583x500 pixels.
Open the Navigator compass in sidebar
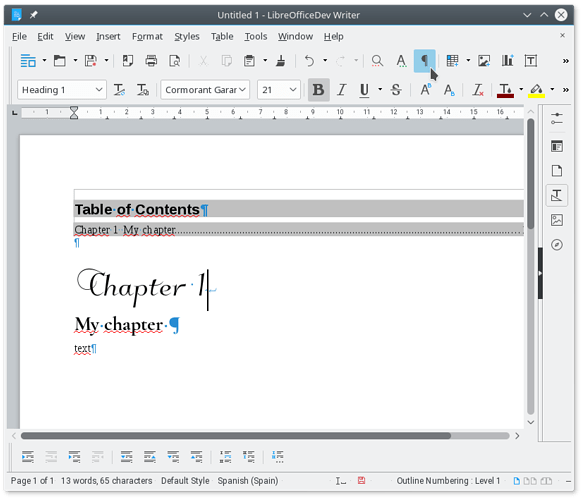pos(557,245)
